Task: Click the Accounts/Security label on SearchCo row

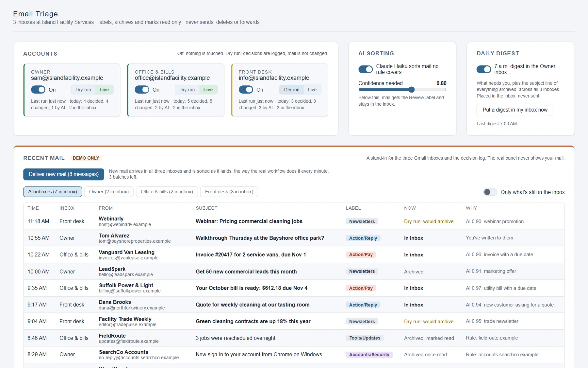Action: [369, 355]
